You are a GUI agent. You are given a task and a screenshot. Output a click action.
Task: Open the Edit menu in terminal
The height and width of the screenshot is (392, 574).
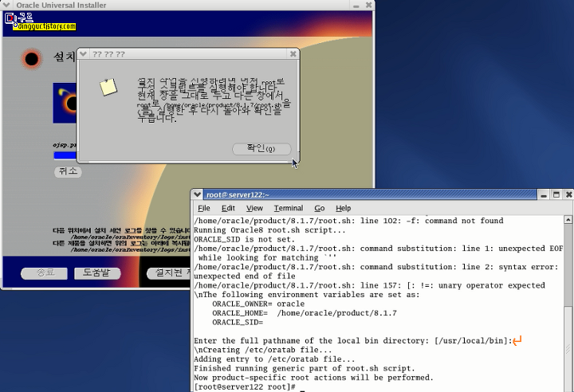(x=228, y=208)
